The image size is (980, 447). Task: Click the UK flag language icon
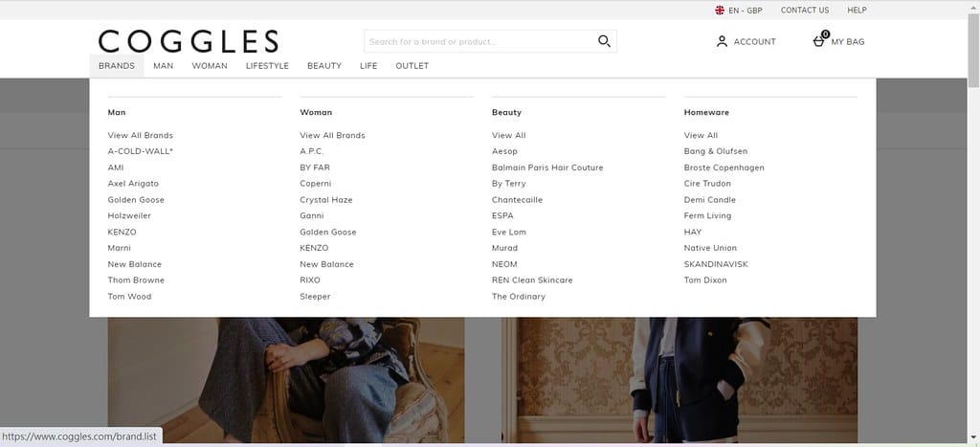pos(720,11)
